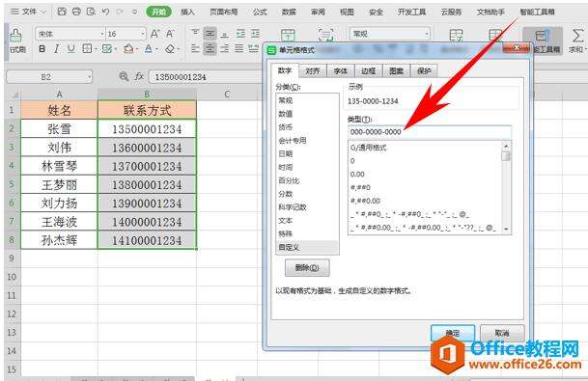The image size is (588, 381).
Task: Align text right
Action: (225, 48)
